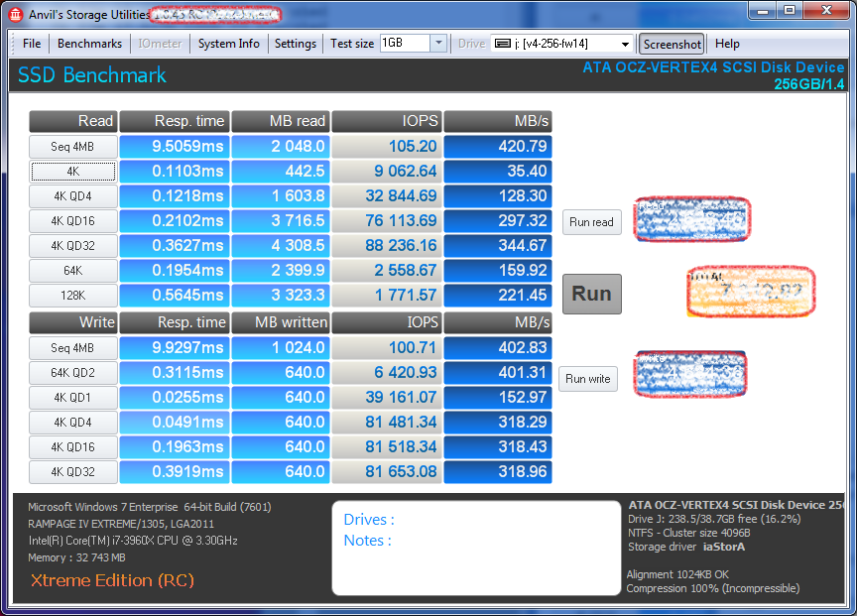Click the write 4K QD32 test button
857x616 pixels.
[73, 472]
